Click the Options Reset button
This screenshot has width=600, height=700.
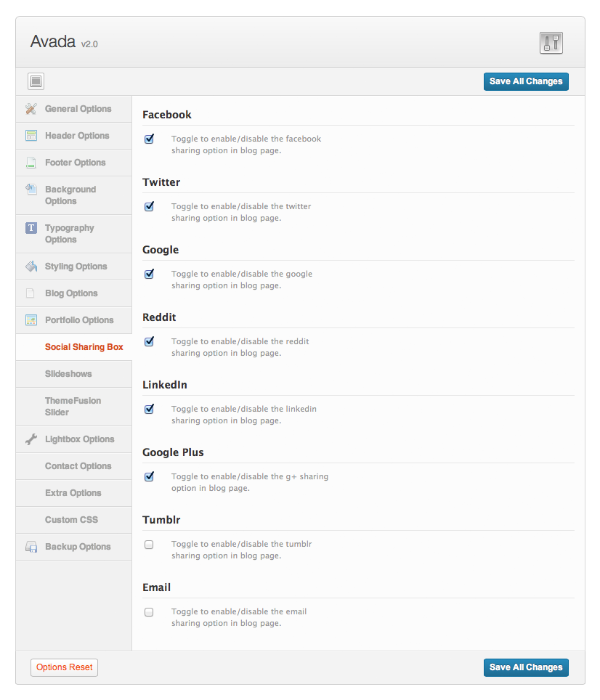coord(64,667)
